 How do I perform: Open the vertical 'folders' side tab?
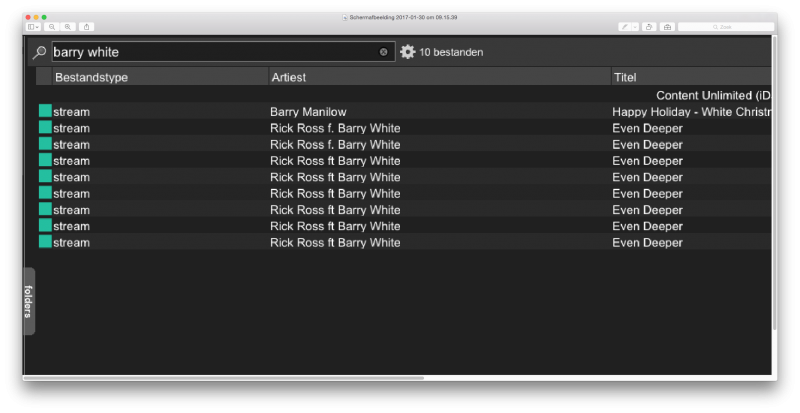tap(29, 301)
